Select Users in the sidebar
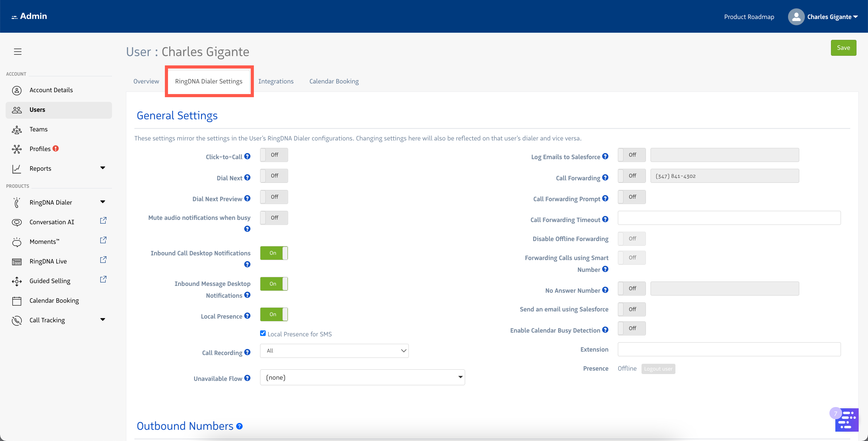Viewport: 868px width, 441px height. [58, 110]
